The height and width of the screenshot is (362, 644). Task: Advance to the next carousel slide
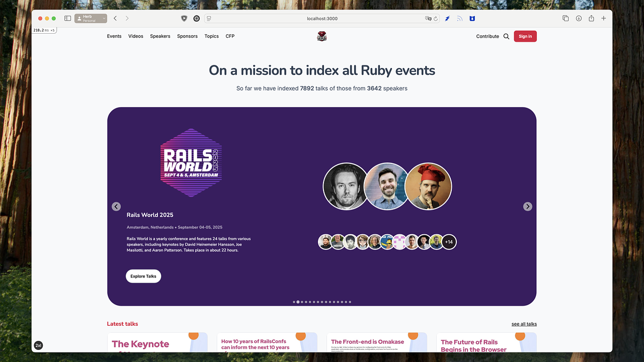pyautogui.click(x=527, y=207)
